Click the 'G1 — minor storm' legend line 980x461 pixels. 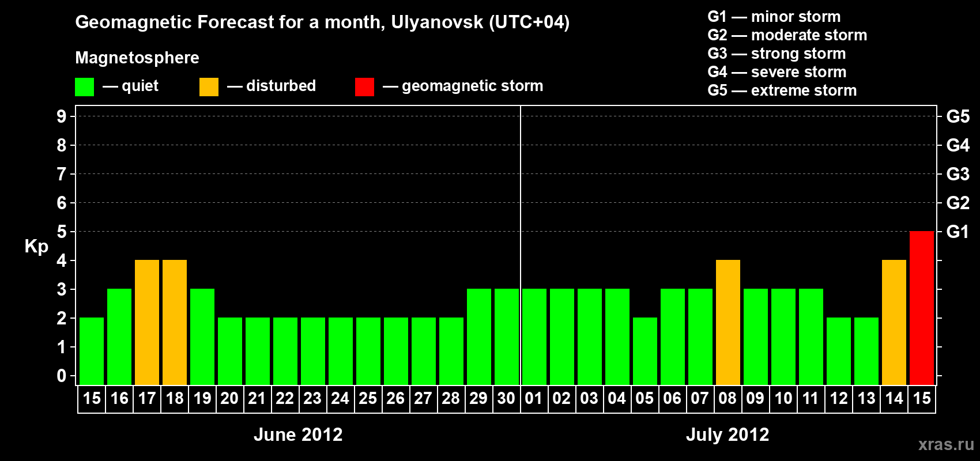point(774,17)
